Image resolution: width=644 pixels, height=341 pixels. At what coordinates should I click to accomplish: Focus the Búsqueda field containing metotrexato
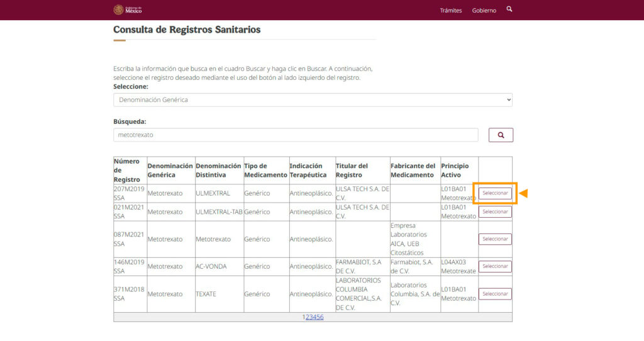[x=296, y=135]
